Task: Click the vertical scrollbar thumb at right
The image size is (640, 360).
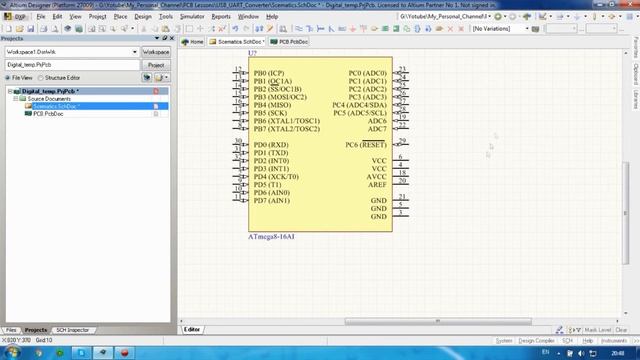Action: [625, 213]
